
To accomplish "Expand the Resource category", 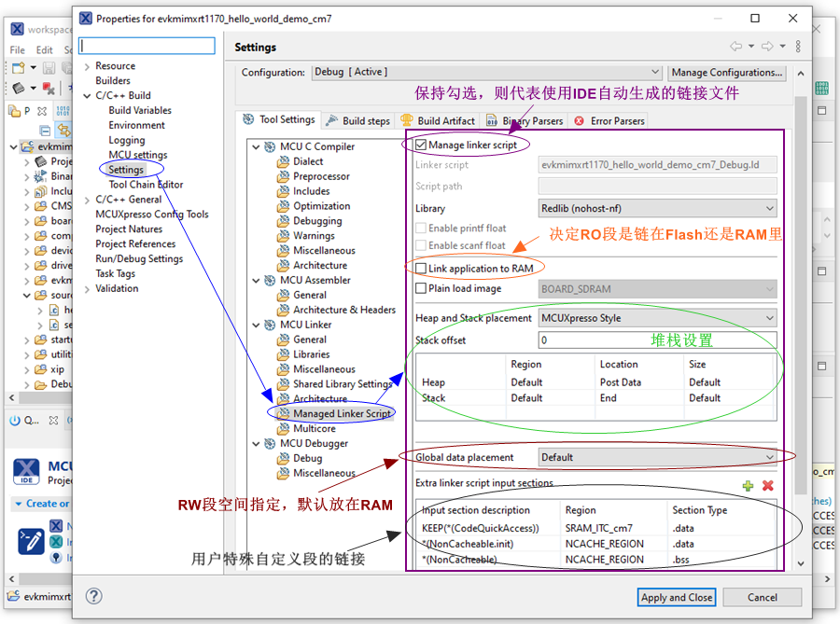I will click(87, 66).
